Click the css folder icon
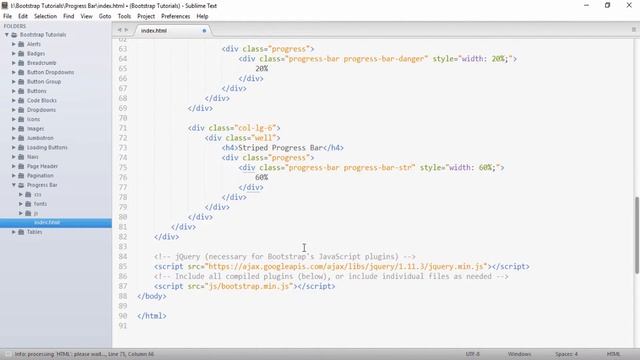640x360 pixels. point(28,194)
